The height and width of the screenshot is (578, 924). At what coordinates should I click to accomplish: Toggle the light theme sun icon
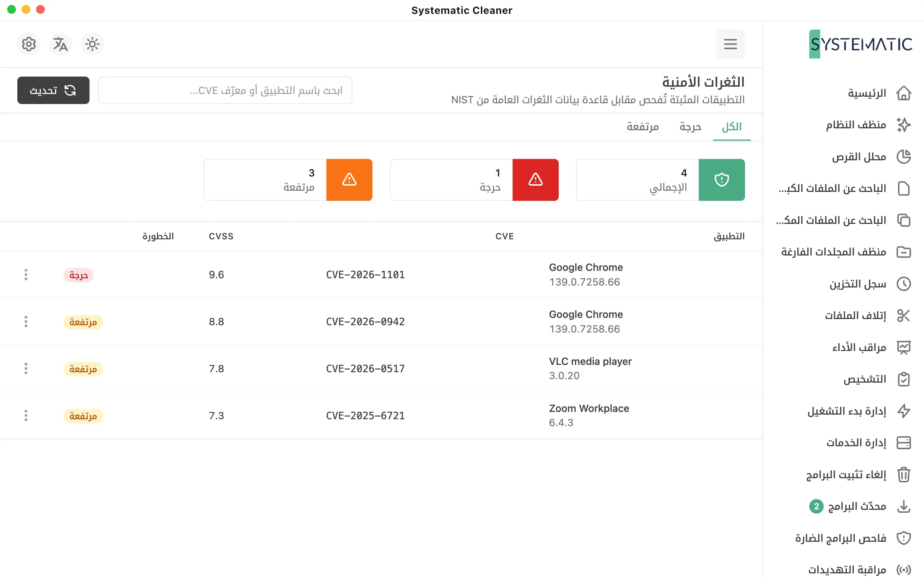point(92,44)
